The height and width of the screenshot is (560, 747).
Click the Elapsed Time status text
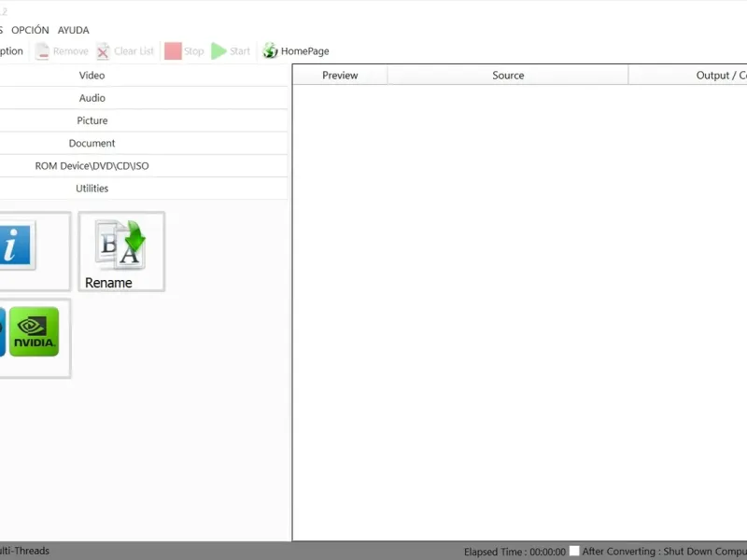[x=514, y=552]
